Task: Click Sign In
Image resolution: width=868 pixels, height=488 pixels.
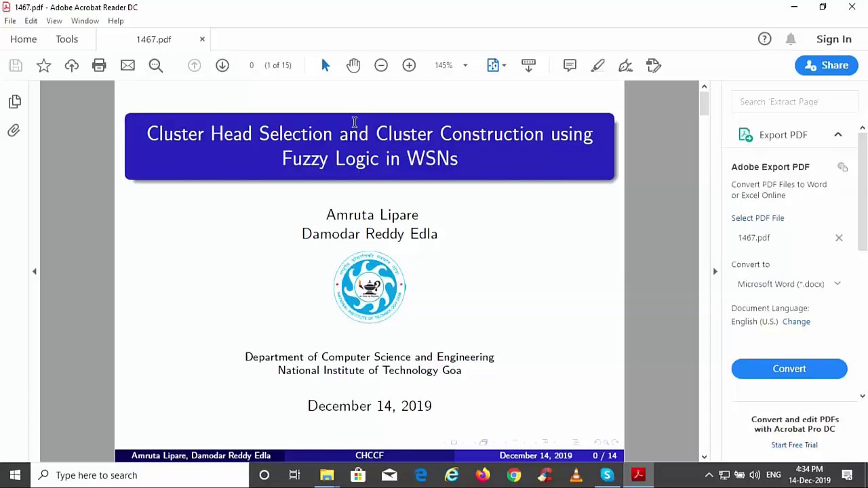Action: [834, 39]
